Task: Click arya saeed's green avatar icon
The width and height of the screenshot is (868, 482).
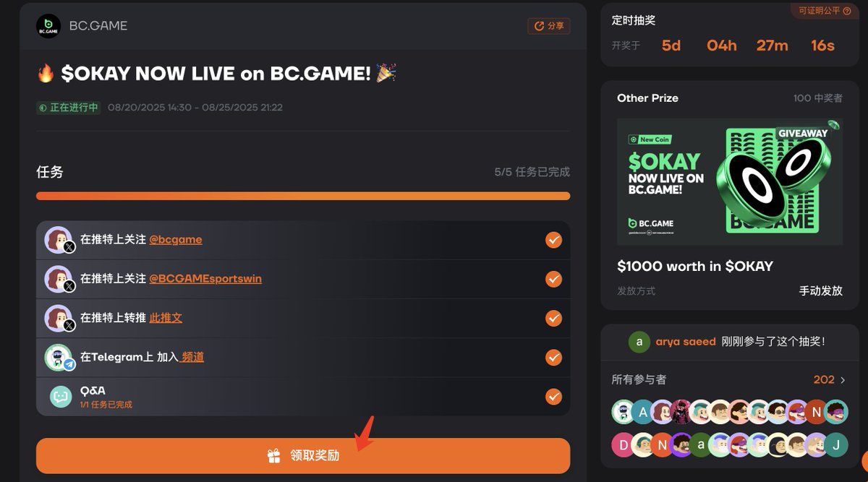Action: [x=639, y=342]
